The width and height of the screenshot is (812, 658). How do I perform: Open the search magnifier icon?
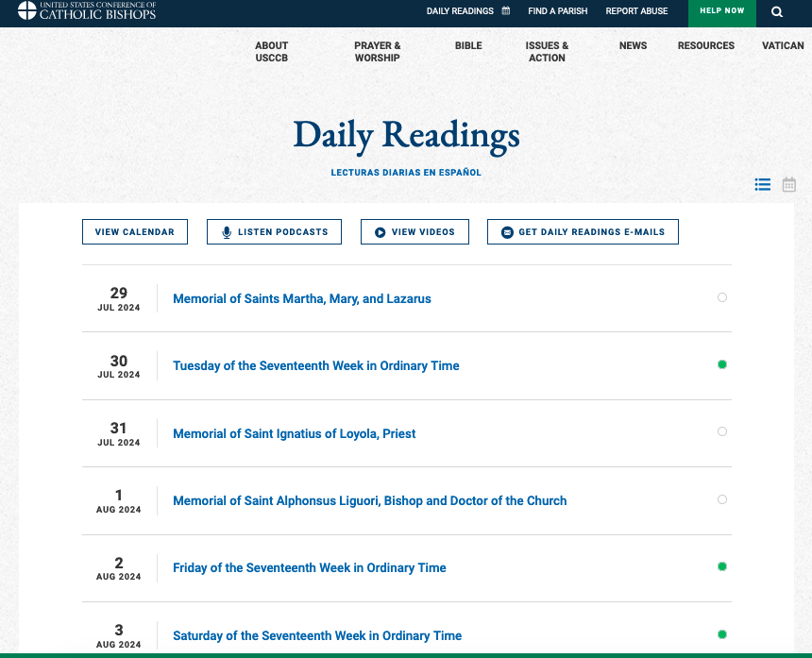tap(777, 12)
